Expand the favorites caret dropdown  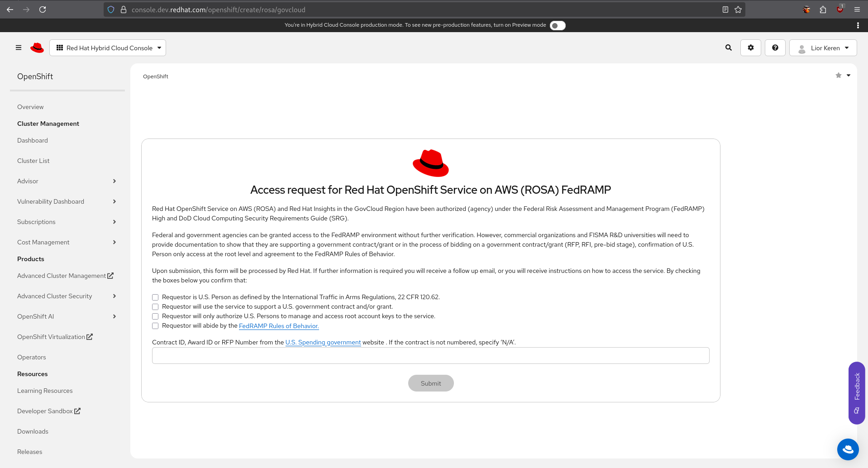(849, 76)
